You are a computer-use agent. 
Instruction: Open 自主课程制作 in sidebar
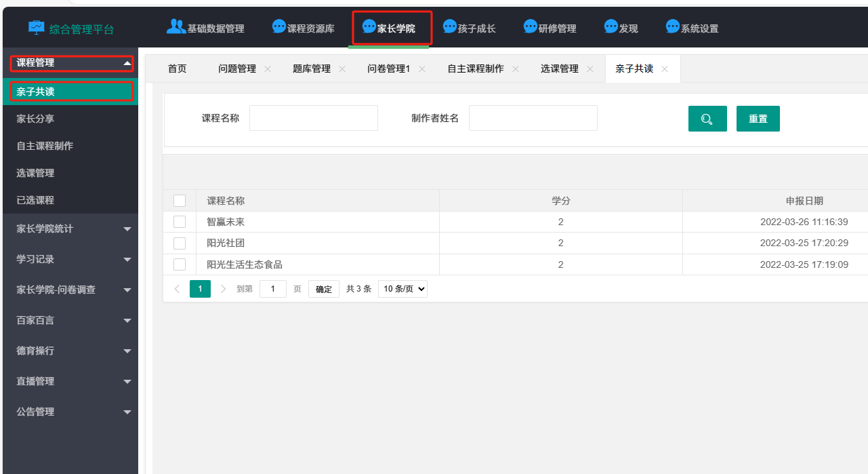pyautogui.click(x=70, y=146)
